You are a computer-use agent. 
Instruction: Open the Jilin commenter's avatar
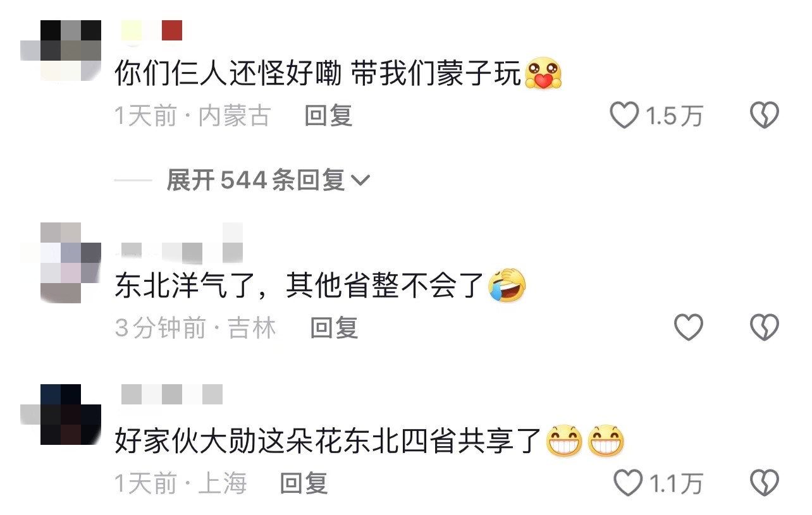pyautogui.click(x=61, y=262)
